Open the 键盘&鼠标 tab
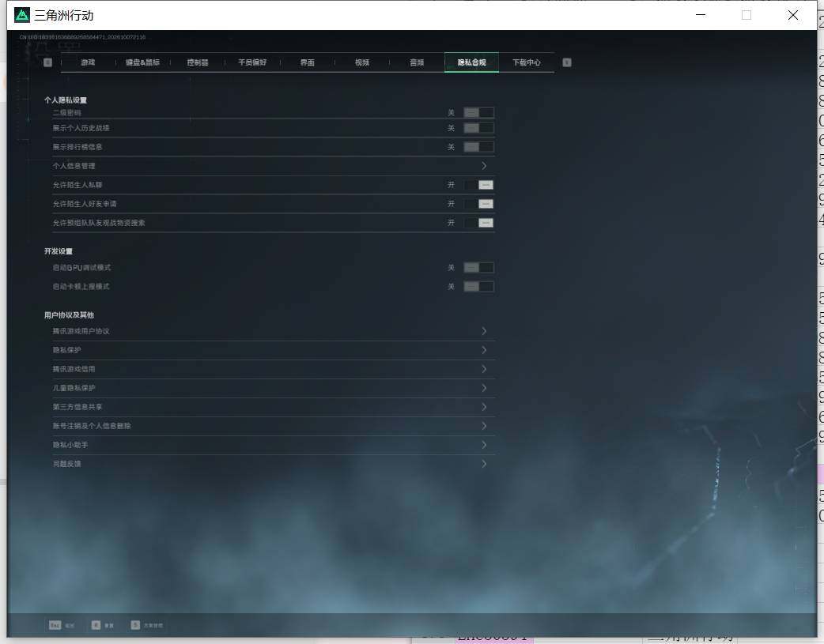Viewport: 824px width, 644px height. pyautogui.click(x=142, y=62)
